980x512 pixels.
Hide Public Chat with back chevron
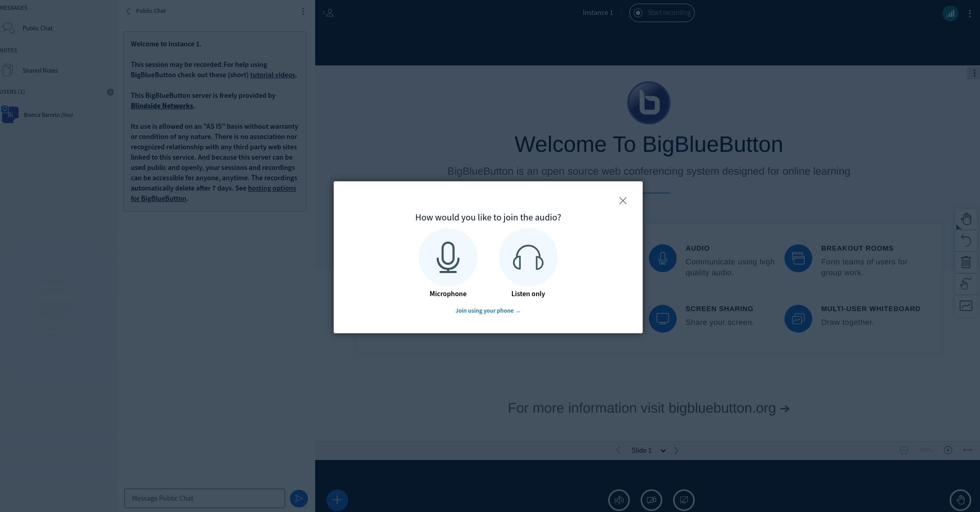pyautogui.click(x=128, y=11)
